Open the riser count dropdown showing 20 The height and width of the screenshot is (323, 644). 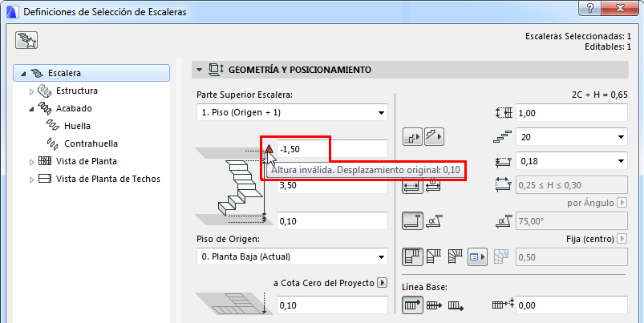[x=572, y=137]
